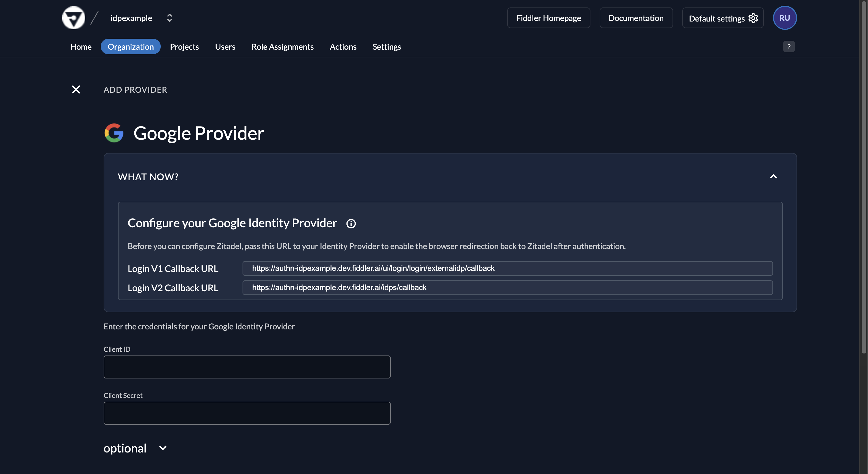Click the Fiddler logo icon

pyautogui.click(x=73, y=18)
